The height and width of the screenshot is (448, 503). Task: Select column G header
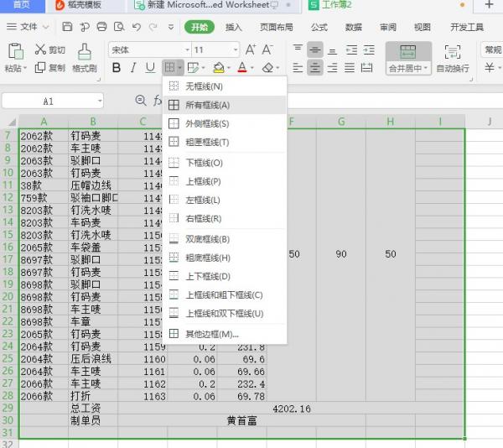click(341, 122)
